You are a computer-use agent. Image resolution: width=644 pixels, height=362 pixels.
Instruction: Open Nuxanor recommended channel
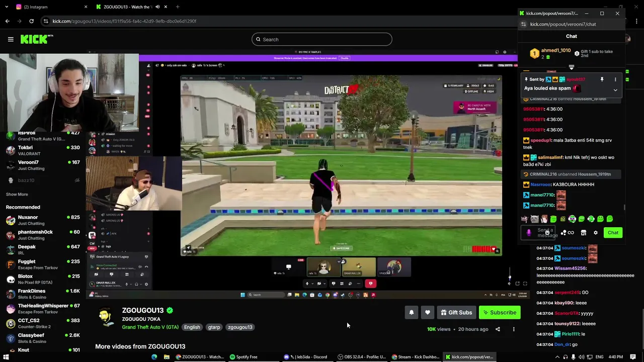(43, 220)
